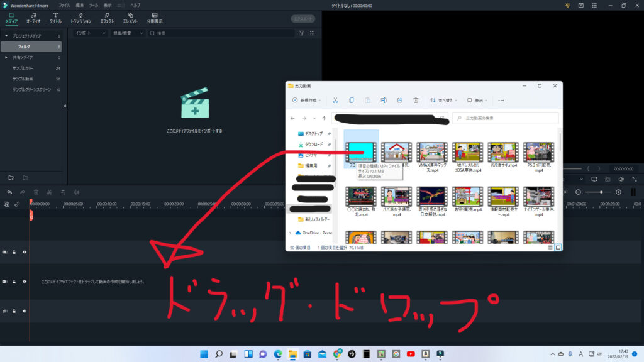Image resolution: width=644 pixels, height=362 pixels.
Task: Click the timeline zoom in plus icon
Action: [x=619, y=192]
